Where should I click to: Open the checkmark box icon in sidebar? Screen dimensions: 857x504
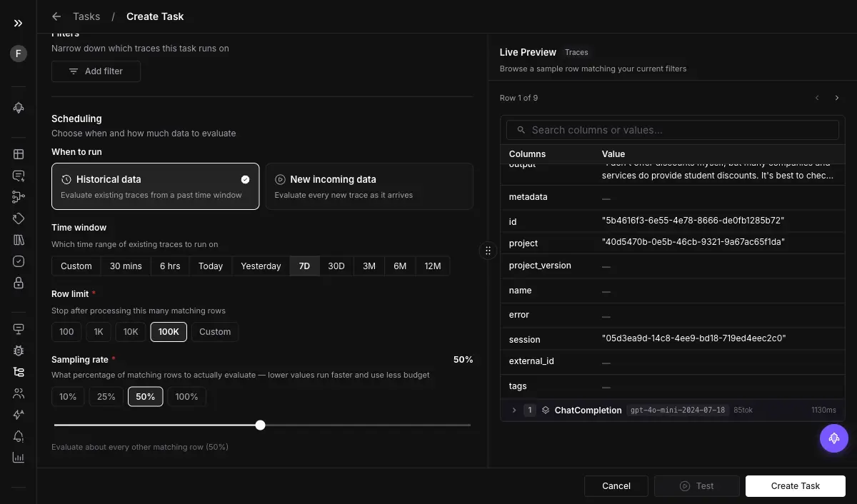19,261
